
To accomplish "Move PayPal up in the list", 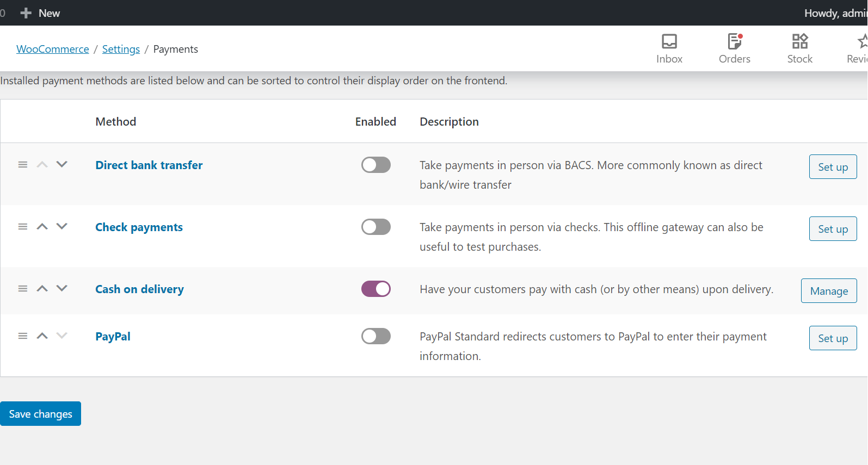I will tap(42, 336).
